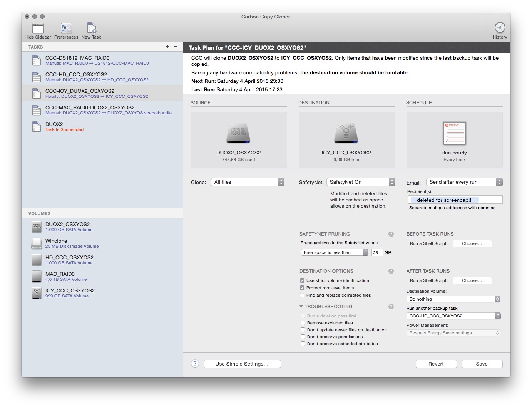The height and width of the screenshot is (408, 532).
Task: Click the 4,0 TB SATA Volume text
Action: coord(66,279)
